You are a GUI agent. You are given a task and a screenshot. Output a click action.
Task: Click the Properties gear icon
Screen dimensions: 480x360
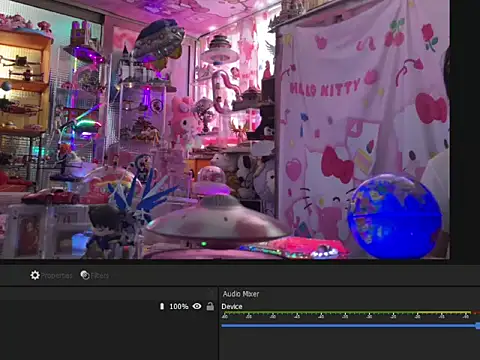coord(35,275)
